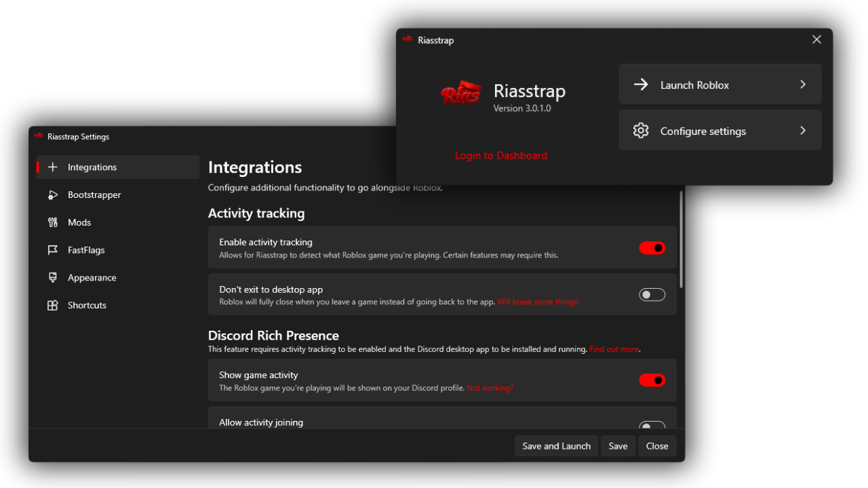Click the Save button
Screen dimensions: 868x488
(x=618, y=446)
